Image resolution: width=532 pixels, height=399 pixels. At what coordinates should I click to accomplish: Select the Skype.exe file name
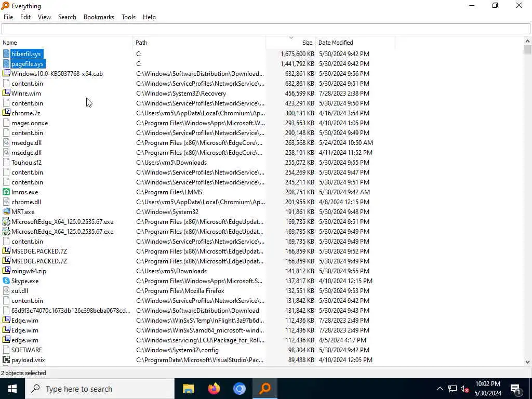[x=25, y=281]
